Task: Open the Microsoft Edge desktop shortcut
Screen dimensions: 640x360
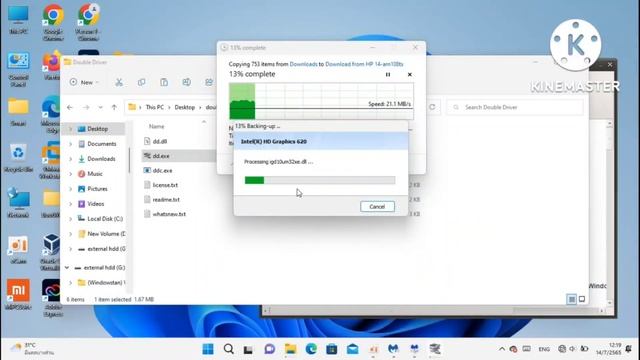Action: (x=51, y=115)
